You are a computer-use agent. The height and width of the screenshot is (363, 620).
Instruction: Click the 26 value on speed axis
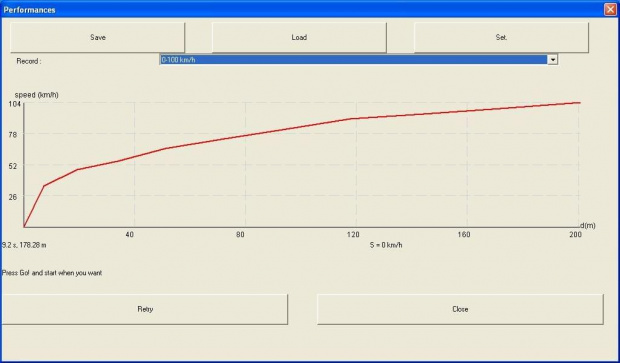click(x=13, y=197)
